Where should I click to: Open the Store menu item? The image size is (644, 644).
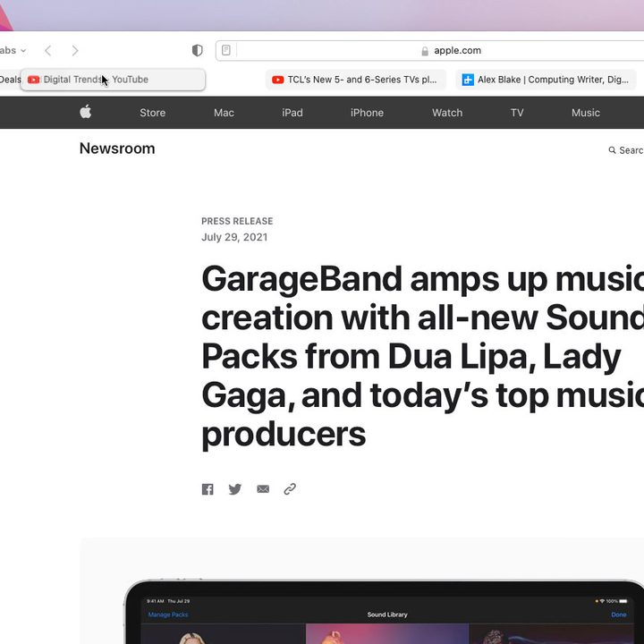(x=152, y=113)
